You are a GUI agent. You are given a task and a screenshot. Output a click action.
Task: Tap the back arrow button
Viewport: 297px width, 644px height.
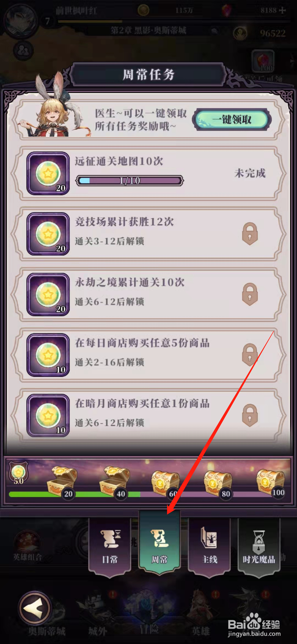(35, 608)
